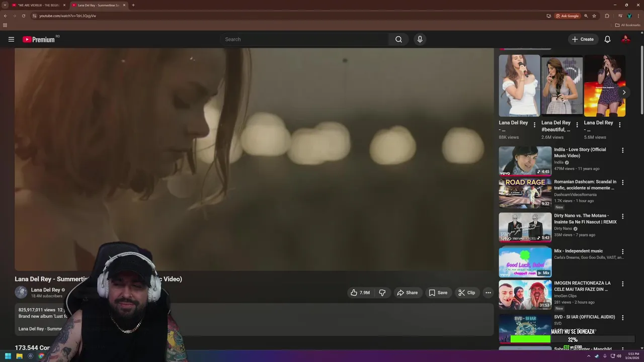Open options for Lana Del Rey #beautiful short
This screenshot has height=362, width=644.
(577, 125)
